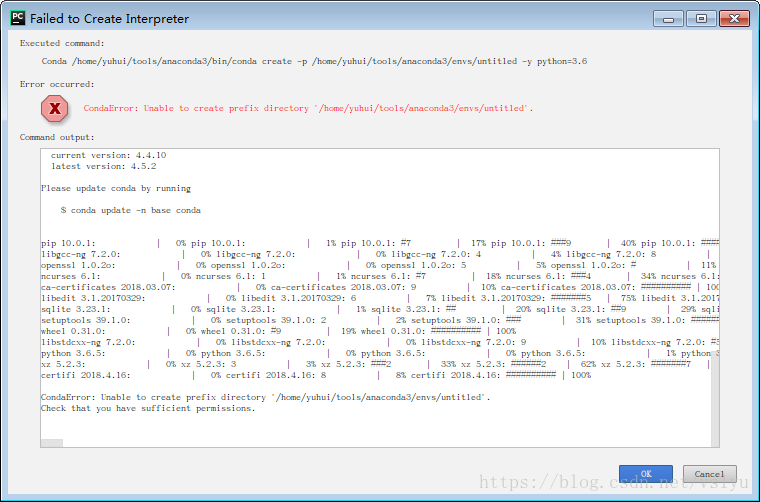Click the 'xz 5.2.3:' output row
Image resolution: width=760 pixels, height=502 pixels.
(x=376, y=364)
